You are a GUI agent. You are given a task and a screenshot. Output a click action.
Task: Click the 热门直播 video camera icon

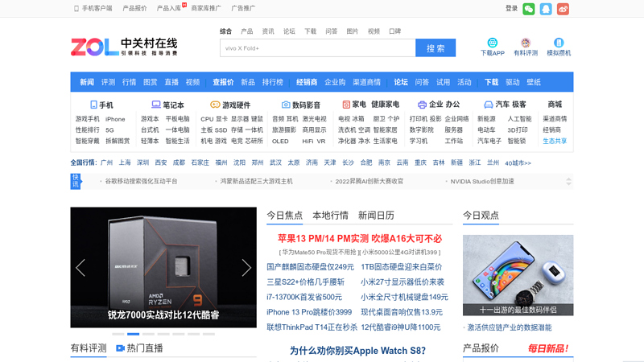(x=120, y=348)
